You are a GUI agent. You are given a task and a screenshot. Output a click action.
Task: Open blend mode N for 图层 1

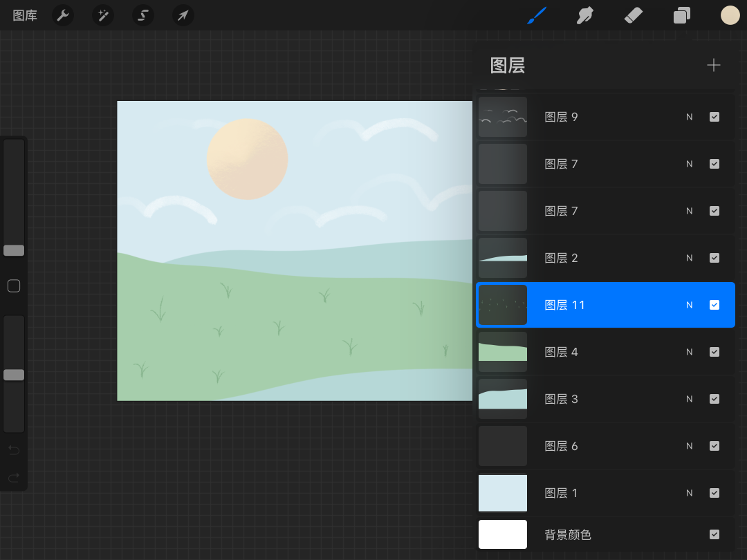pyautogui.click(x=689, y=493)
